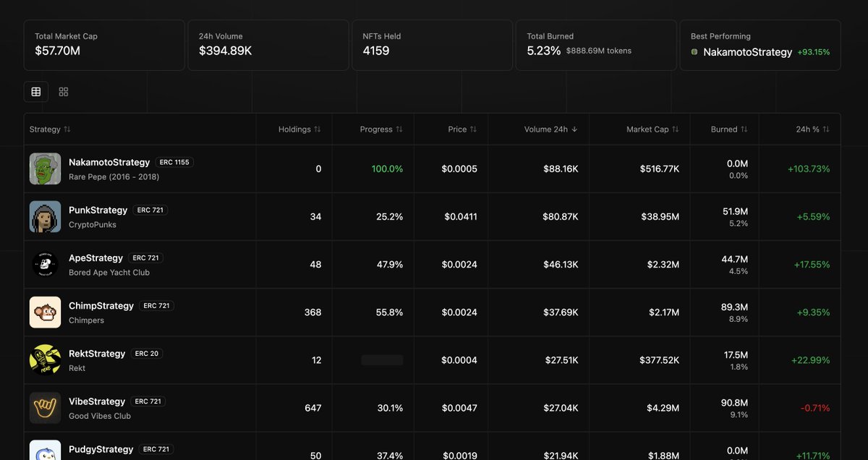Viewport: 868px width, 460px height.
Task: Click the Total Burned 5.23% card
Action: (596, 45)
